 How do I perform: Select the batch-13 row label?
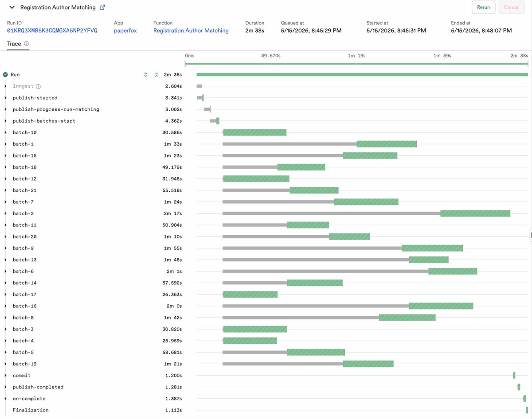click(25, 260)
